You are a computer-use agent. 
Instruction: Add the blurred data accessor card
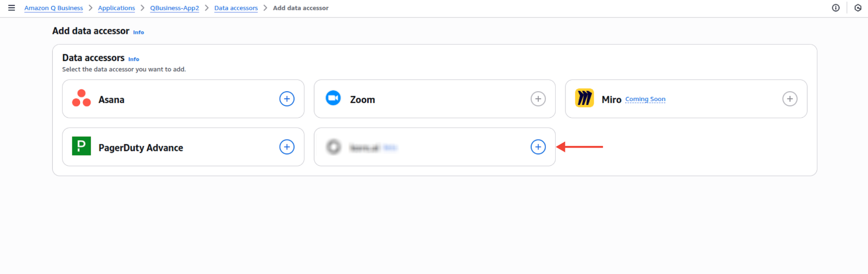pyautogui.click(x=538, y=147)
